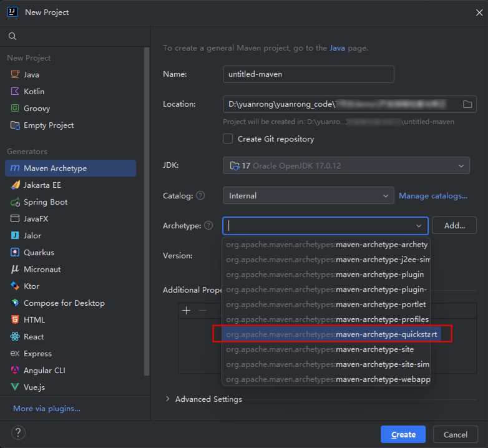488x448 pixels.
Task: Expand the Advanced Settings section
Action: point(168,399)
